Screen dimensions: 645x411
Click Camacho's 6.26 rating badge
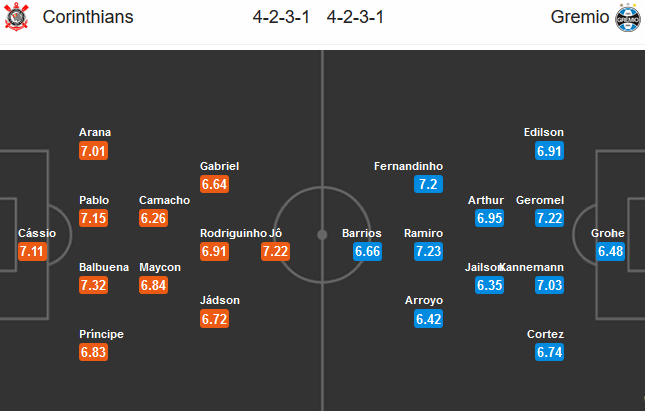click(153, 218)
